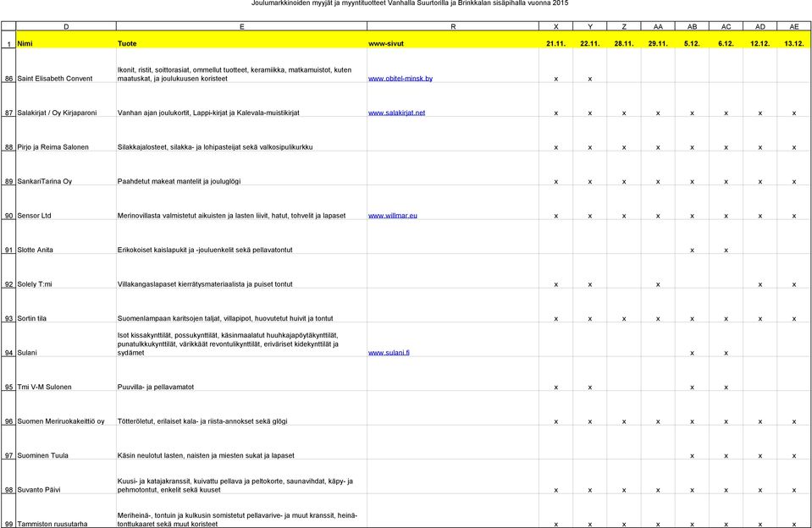Click Solely T:mi's x under 29.11.

pyautogui.click(x=658, y=284)
